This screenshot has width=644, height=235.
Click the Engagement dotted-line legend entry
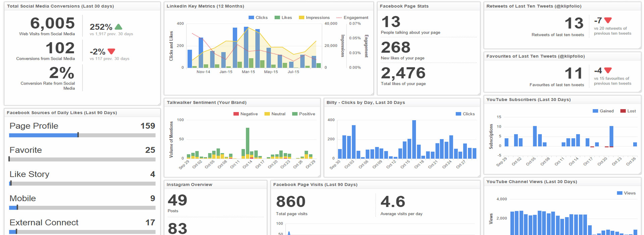352,17
